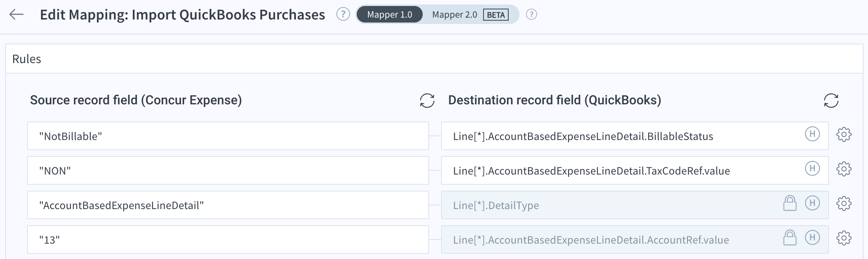
Task: Open settings gear for TaxCodeRef mapping
Action: coord(844,169)
